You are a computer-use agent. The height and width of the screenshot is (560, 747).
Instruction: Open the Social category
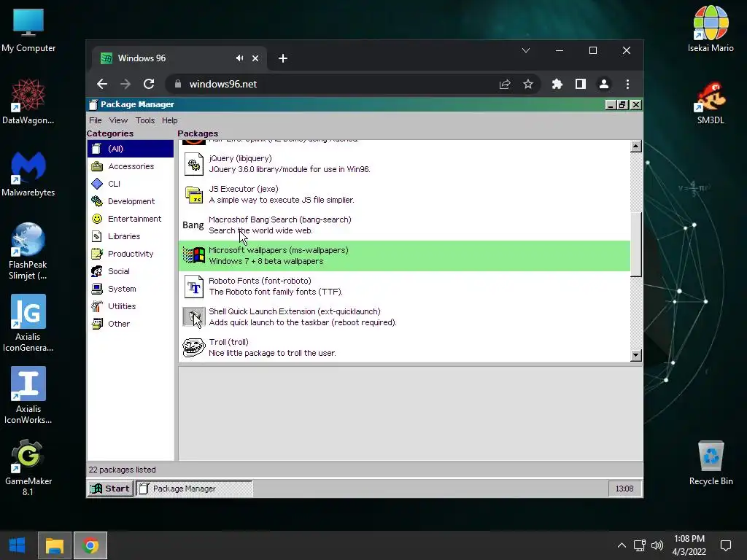point(130,271)
